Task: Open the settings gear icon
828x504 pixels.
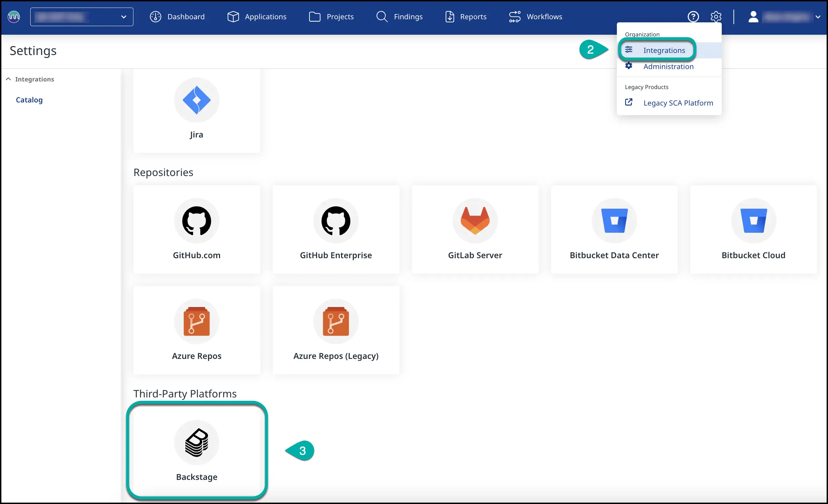Action: (716, 17)
